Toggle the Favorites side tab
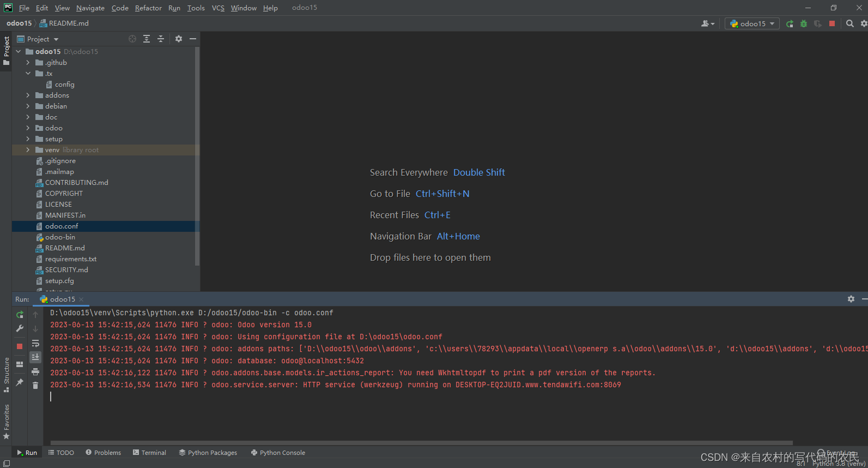 [6, 421]
